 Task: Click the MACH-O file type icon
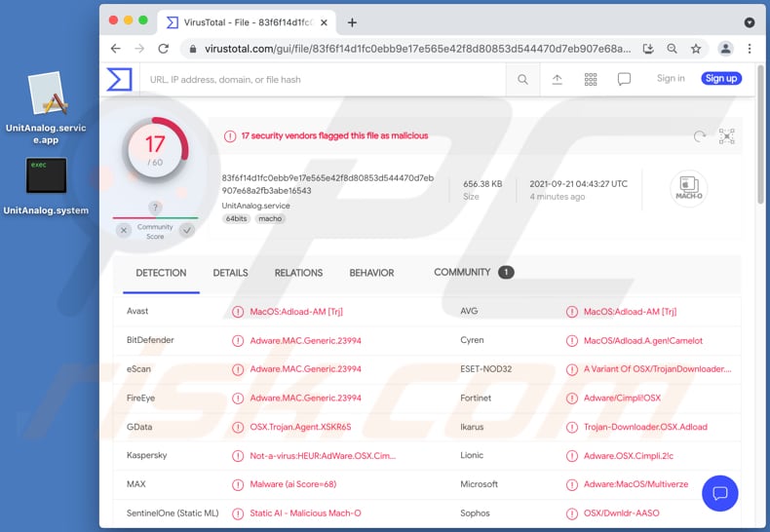(688, 188)
